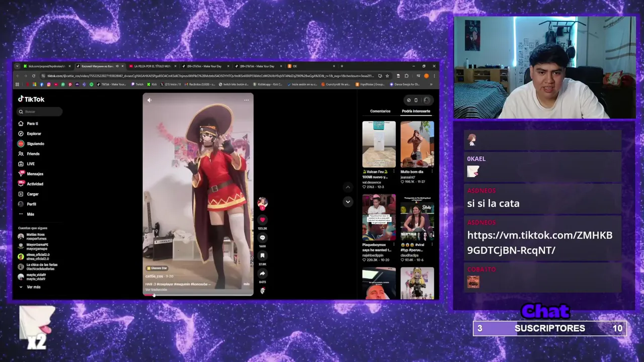Viewport: 644px width, 362px height.
Task: Click the TikTok URL address bar
Action: tap(210, 76)
